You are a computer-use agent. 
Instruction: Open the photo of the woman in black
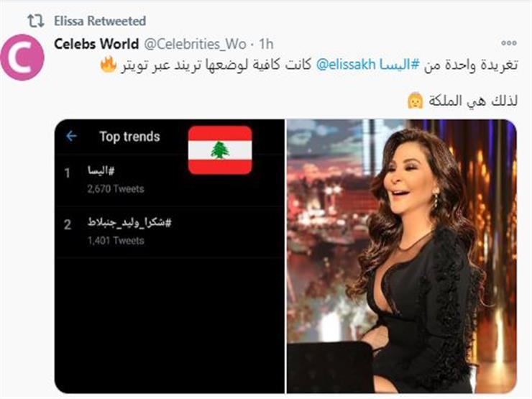(x=401, y=256)
